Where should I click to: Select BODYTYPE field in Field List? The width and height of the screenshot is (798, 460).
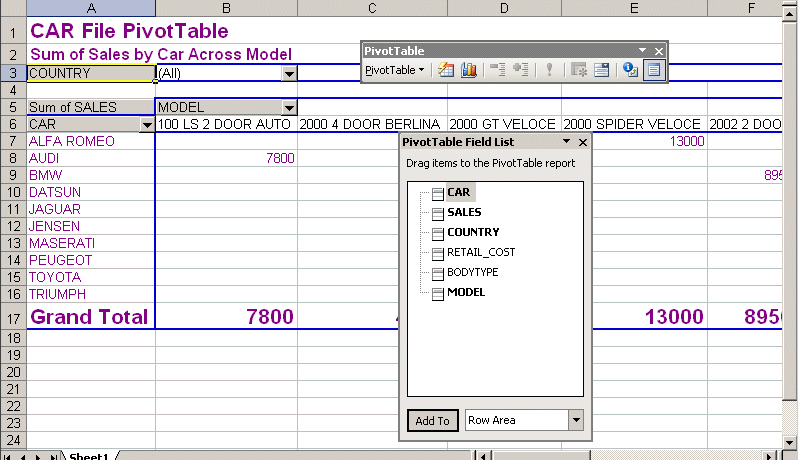(473, 272)
